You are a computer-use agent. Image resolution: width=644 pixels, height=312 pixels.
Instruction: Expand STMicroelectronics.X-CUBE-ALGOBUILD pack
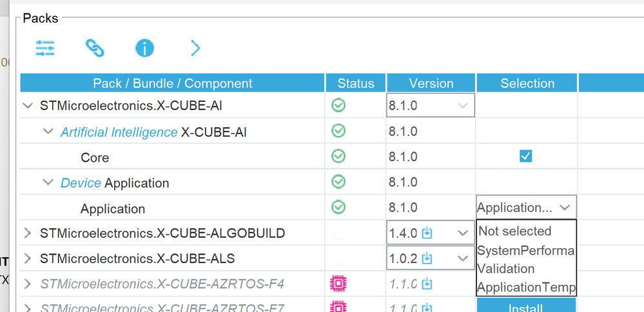(x=28, y=233)
